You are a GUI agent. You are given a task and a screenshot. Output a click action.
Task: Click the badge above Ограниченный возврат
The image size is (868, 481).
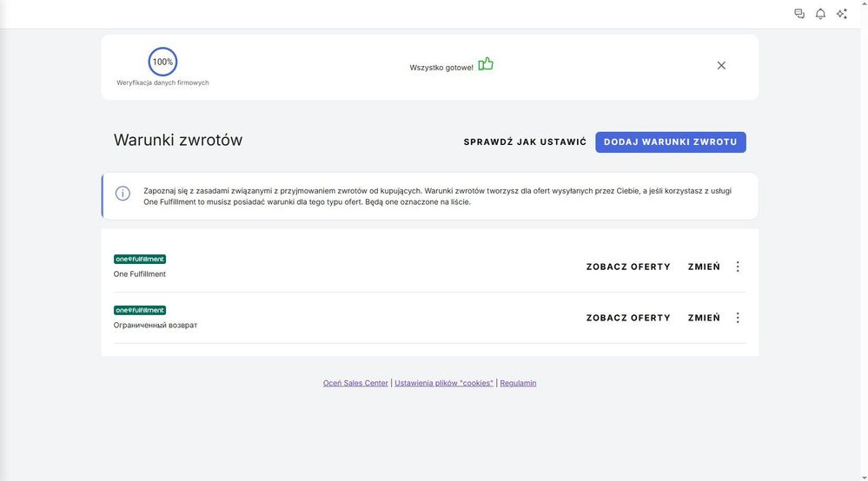pyautogui.click(x=140, y=310)
